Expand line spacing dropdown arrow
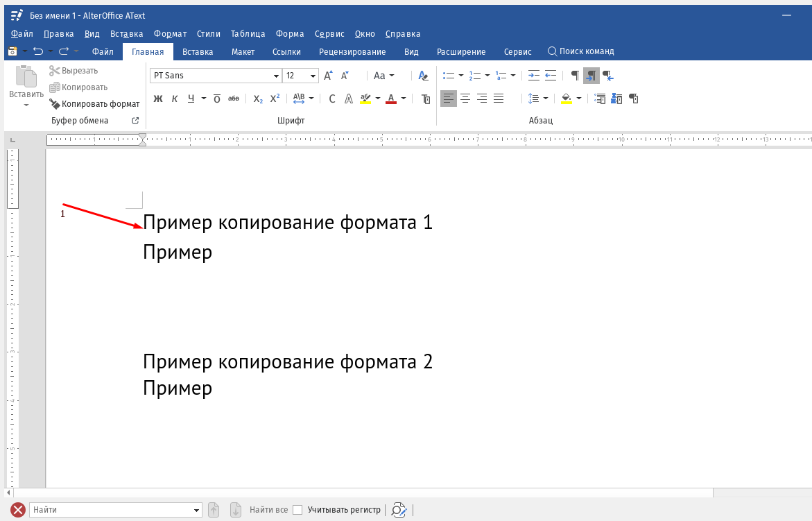This screenshot has height=521, width=812. pyautogui.click(x=546, y=99)
